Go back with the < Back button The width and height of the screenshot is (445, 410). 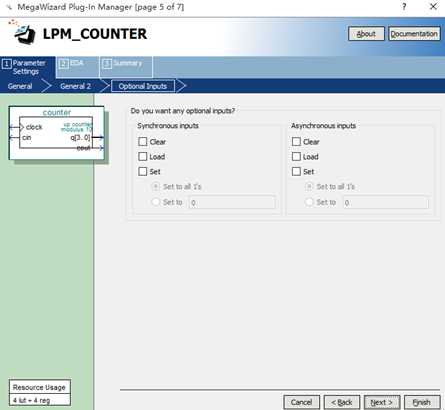342,402
